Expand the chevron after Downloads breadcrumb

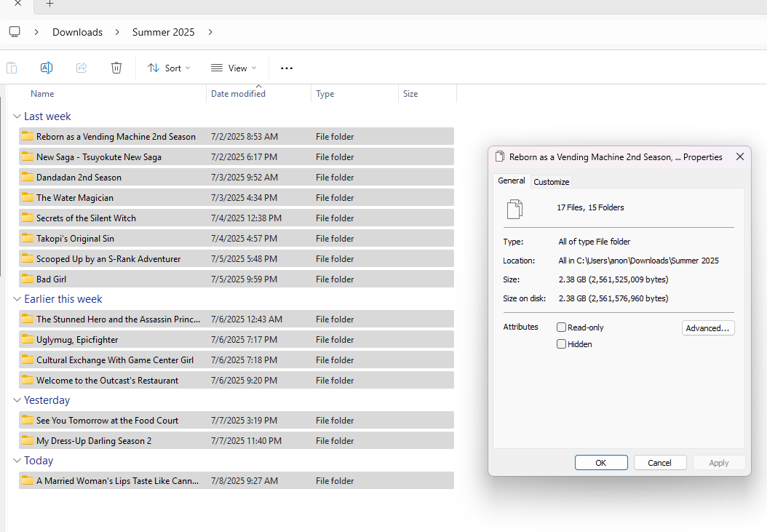[x=117, y=32]
